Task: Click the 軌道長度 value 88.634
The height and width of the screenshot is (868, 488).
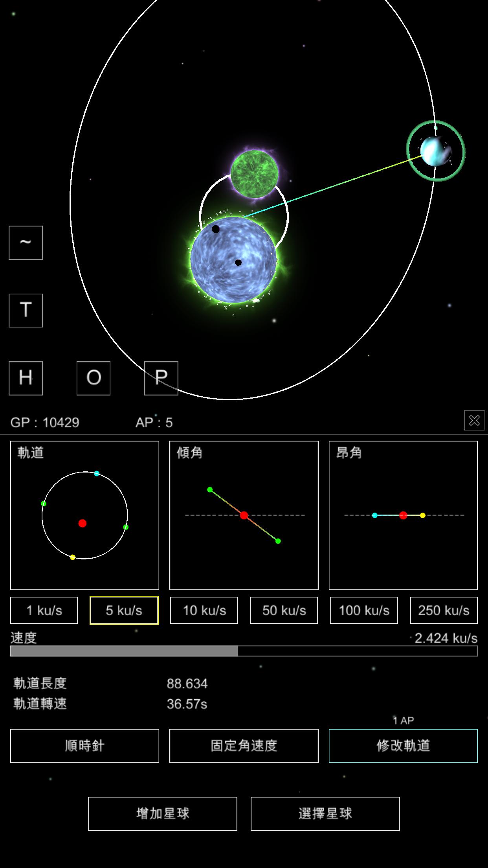Action: point(187,684)
